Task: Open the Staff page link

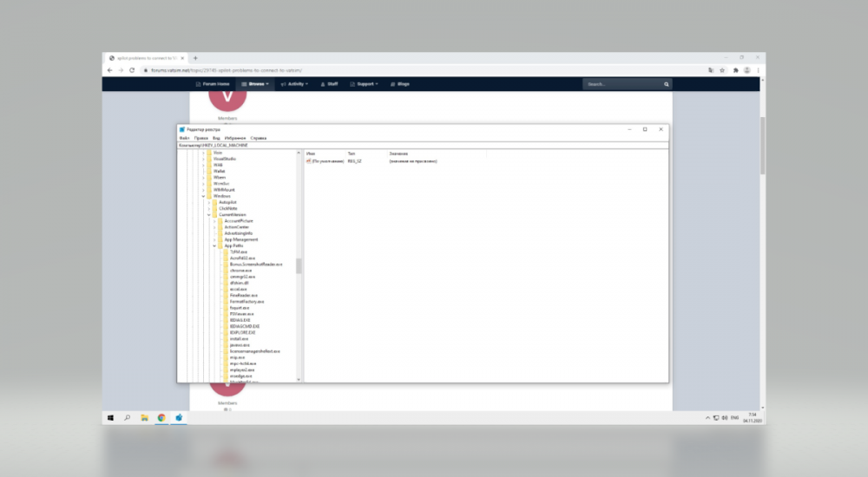Action: (329, 84)
